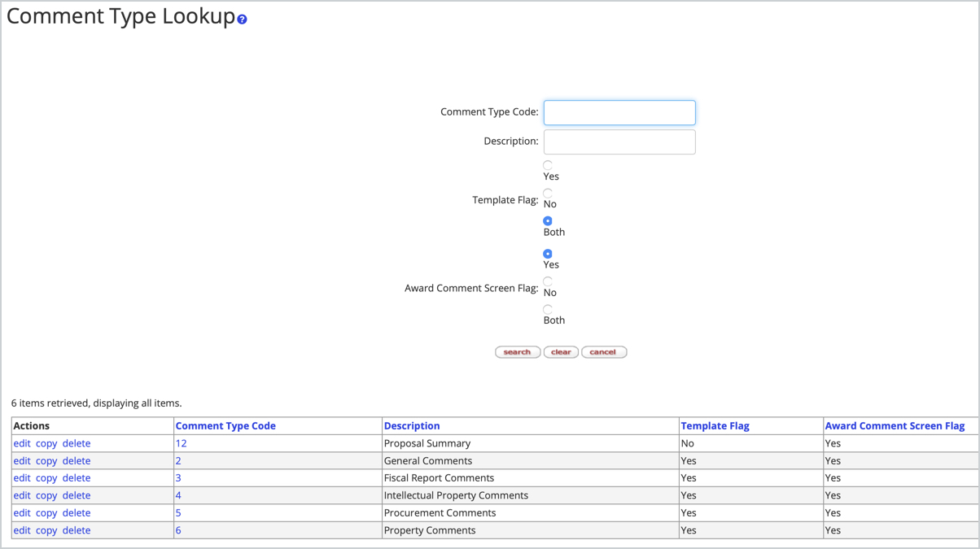Select Yes for Award Comment Screen Flag
The image size is (980, 549).
pyautogui.click(x=548, y=254)
